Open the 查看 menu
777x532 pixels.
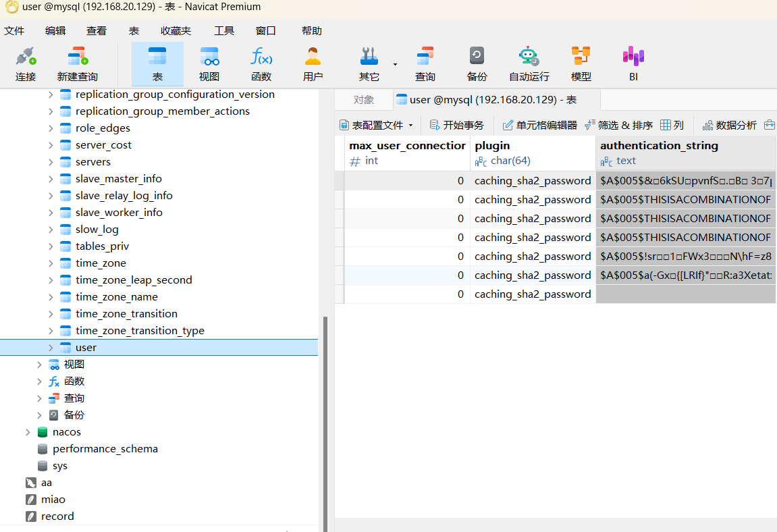click(97, 31)
